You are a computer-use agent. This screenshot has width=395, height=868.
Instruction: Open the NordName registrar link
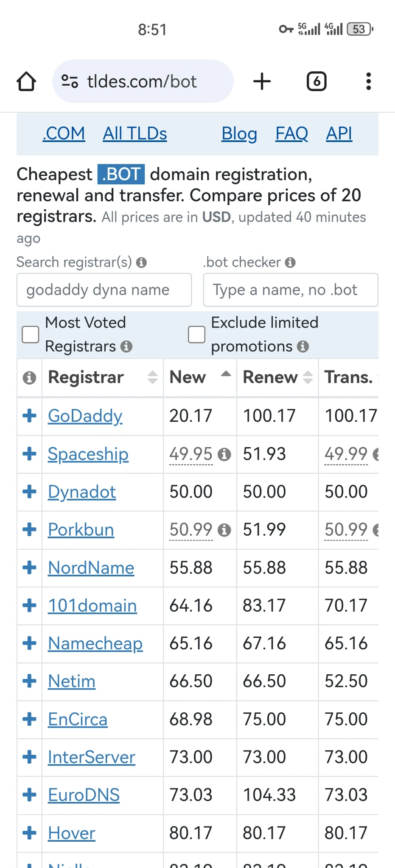[x=91, y=568]
